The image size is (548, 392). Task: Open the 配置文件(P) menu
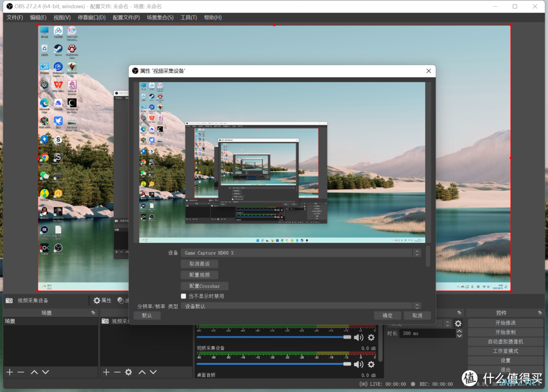(126, 17)
